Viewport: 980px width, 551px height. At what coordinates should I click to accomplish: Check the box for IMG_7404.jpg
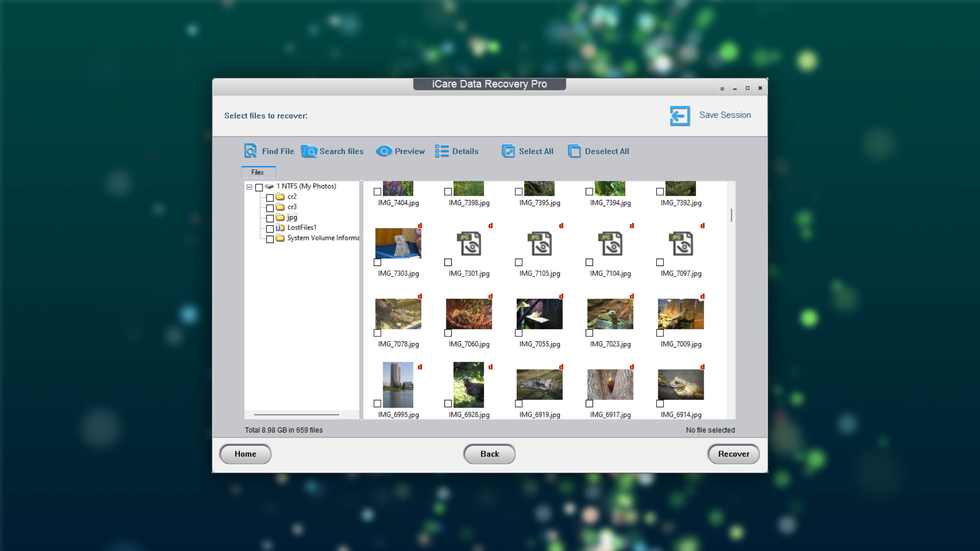pyautogui.click(x=377, y=192)
